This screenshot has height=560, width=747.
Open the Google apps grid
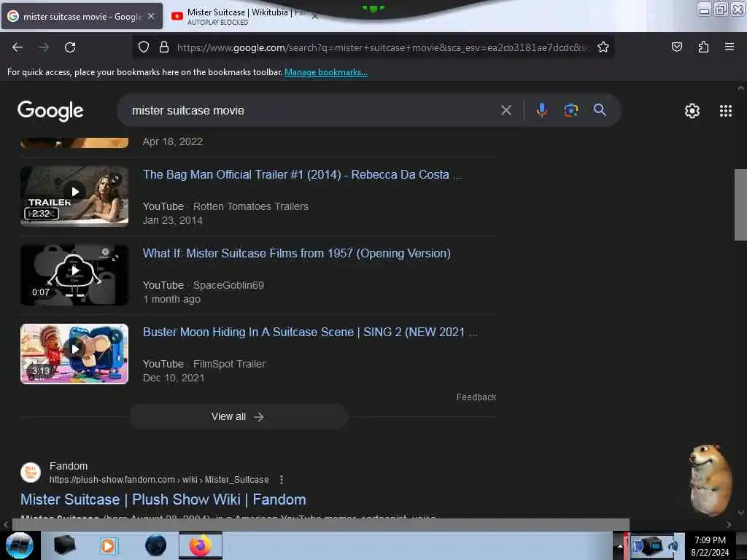[725, 111]
